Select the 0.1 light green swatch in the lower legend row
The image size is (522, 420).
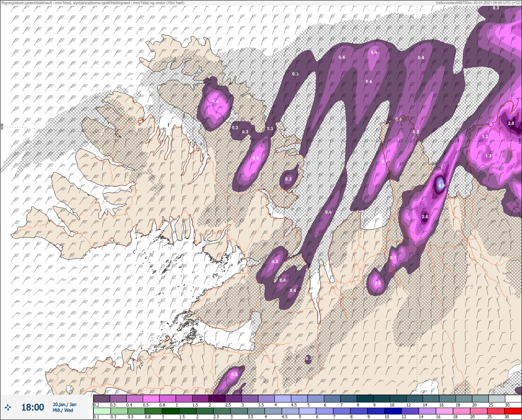[102, 411]
